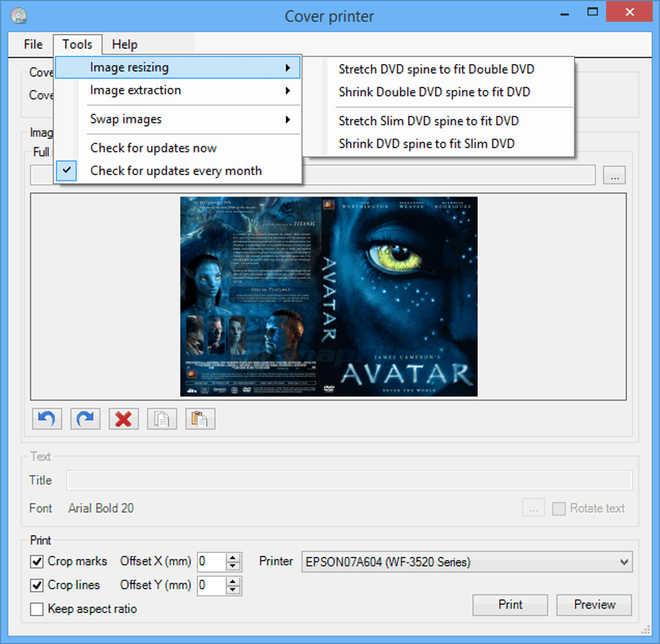Choose Stretch DVD spine to fit Double DVD

click(437, 69)
